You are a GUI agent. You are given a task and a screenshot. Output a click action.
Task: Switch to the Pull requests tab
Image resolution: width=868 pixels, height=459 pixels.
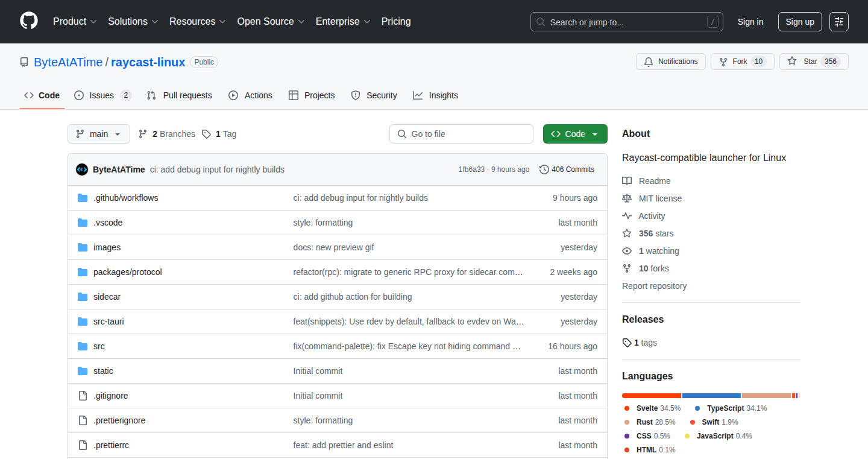tap(180, 95)
